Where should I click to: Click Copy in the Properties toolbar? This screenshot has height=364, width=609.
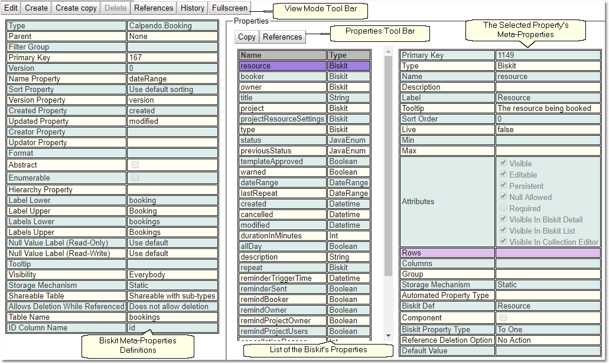247,37
